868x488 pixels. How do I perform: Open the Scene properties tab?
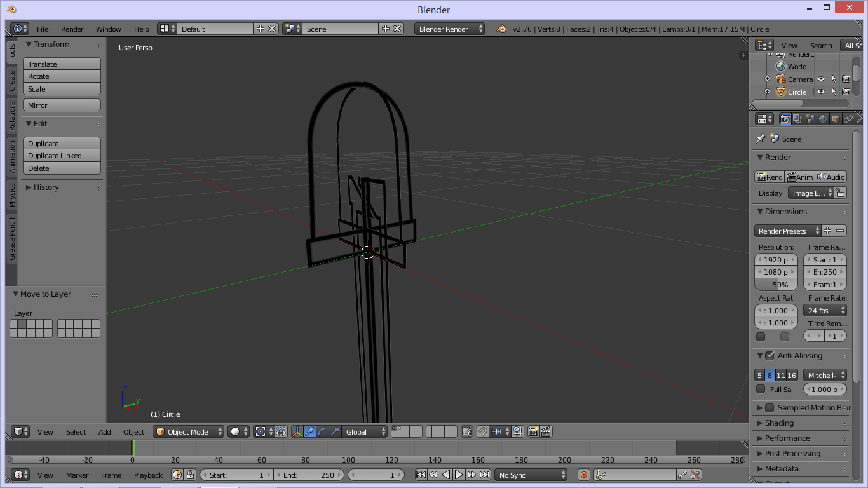click(x=810, y=119)
